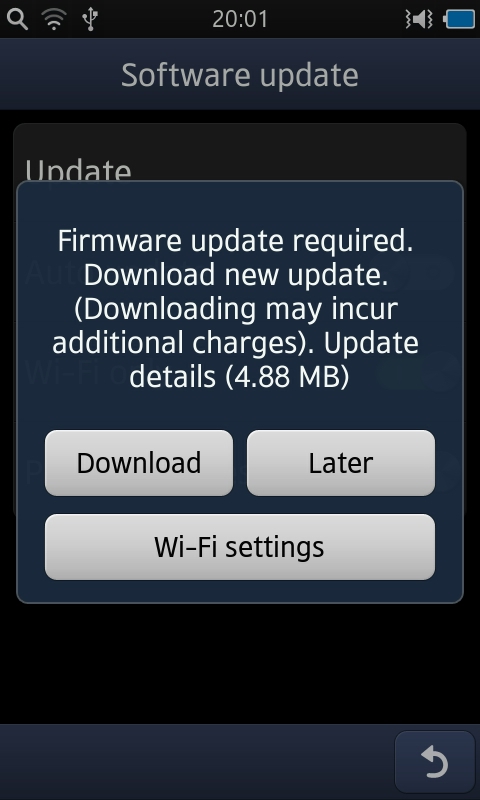Tap the empty bottom toolbar area

pyautogui.click(x=196, y=762)
